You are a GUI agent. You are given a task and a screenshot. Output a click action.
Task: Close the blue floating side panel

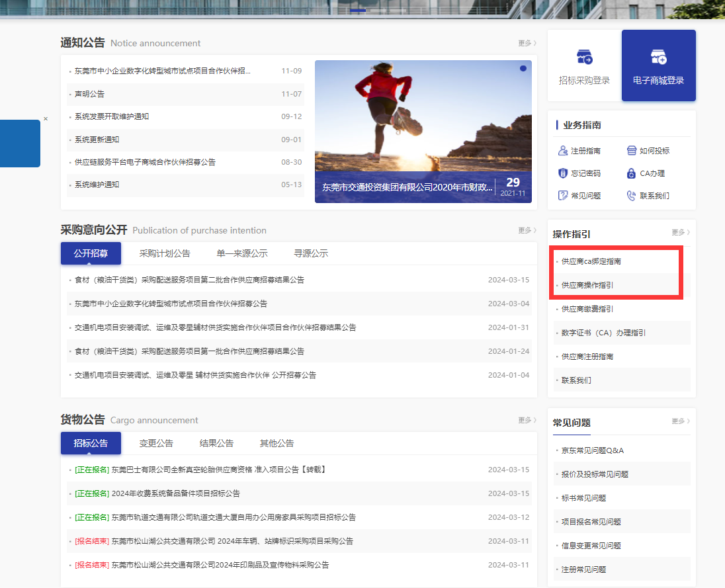pyautogui.click(x=46, y=119)
